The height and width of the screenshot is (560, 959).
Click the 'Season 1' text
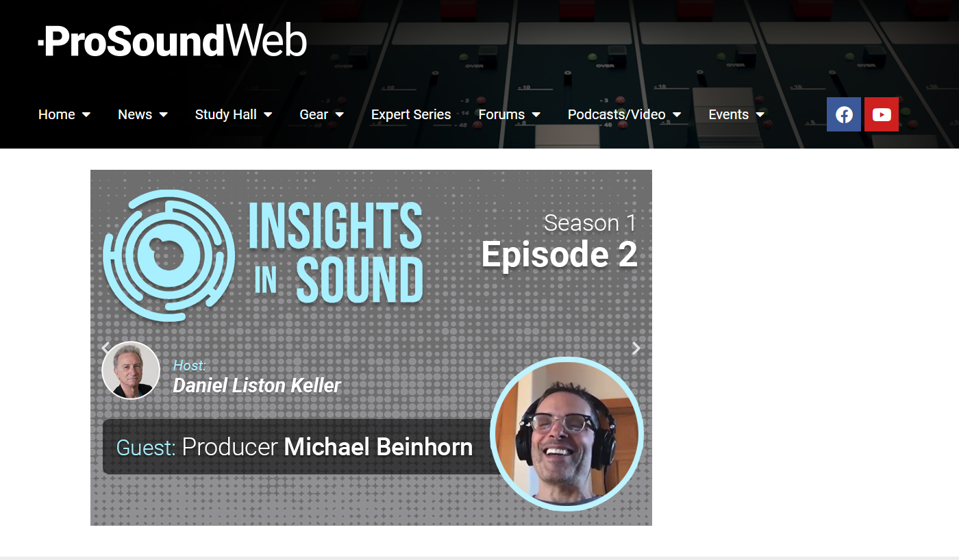tap(590, 222)
